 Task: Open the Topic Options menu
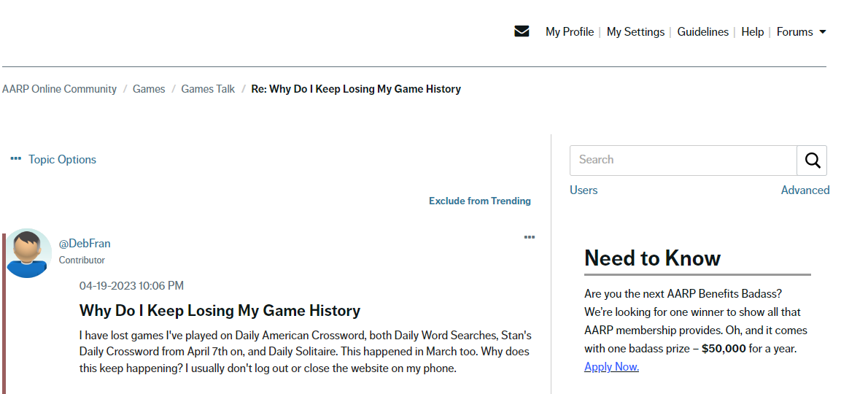pyautogui.click(x=53, y=160)
